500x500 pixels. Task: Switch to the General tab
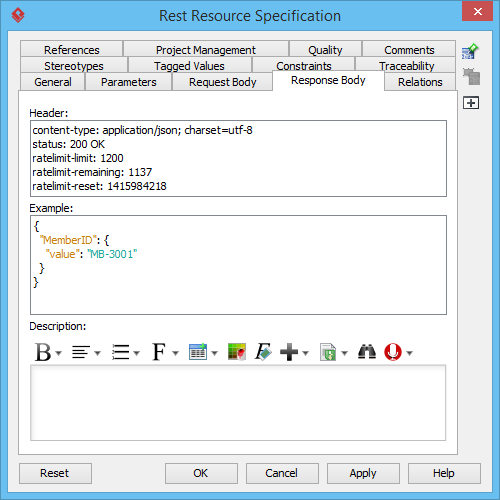(53, 82)
